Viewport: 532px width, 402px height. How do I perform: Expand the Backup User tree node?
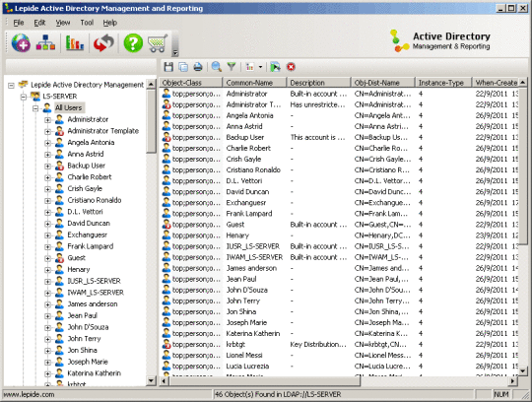(x=47, y=167)
